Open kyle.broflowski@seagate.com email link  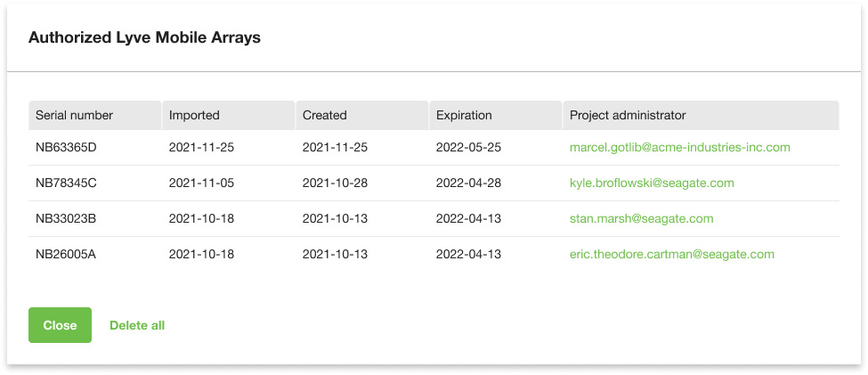pos(652,183)
